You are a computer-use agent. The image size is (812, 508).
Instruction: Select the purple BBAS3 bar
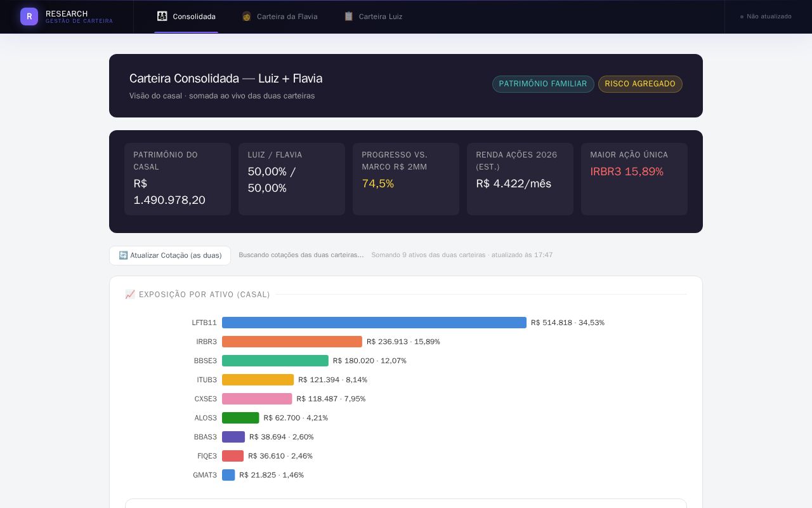pos(233,437)
